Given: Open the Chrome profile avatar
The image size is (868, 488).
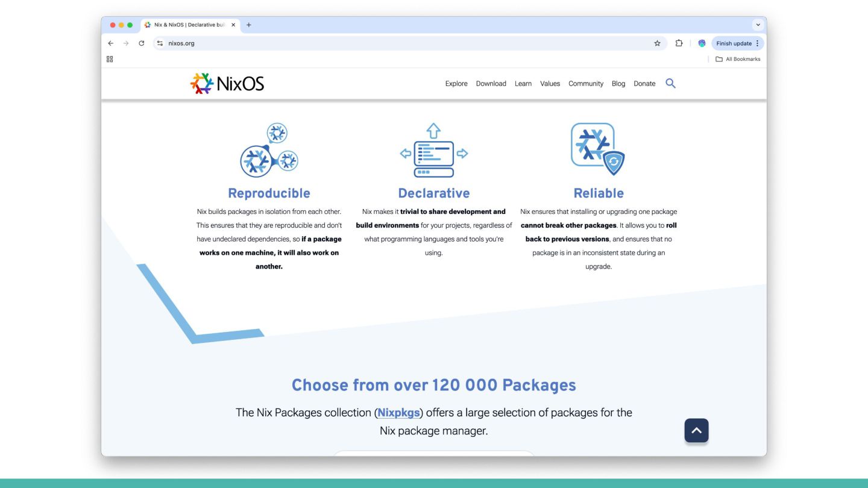Looking at the screenshot, I should pyautogui.click(x=702, y=43).
